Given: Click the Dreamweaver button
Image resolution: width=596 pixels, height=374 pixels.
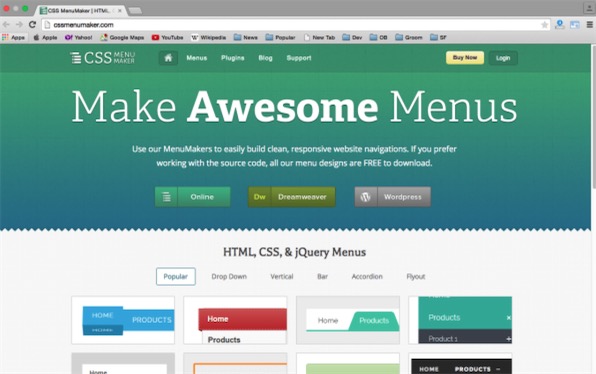Looking at the screenshot, I should [292, 197].
